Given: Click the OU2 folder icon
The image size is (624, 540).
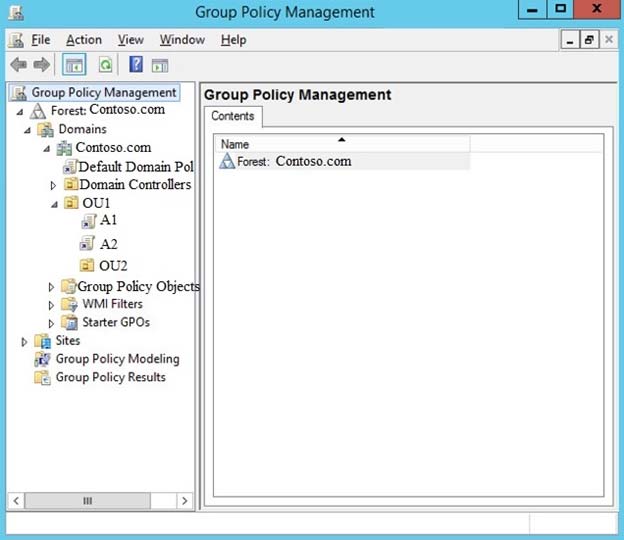Looking at the screenshot, I should (x=87, y=265).
